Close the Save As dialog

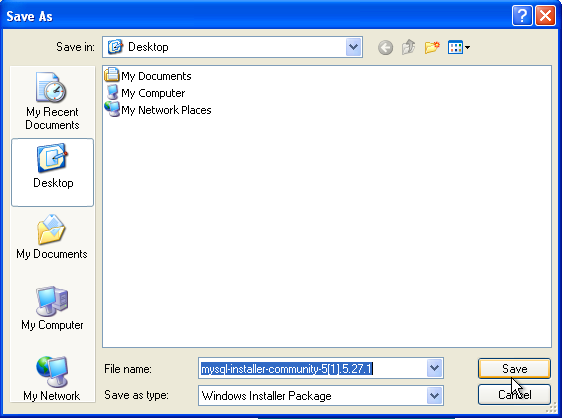[545, 16]
